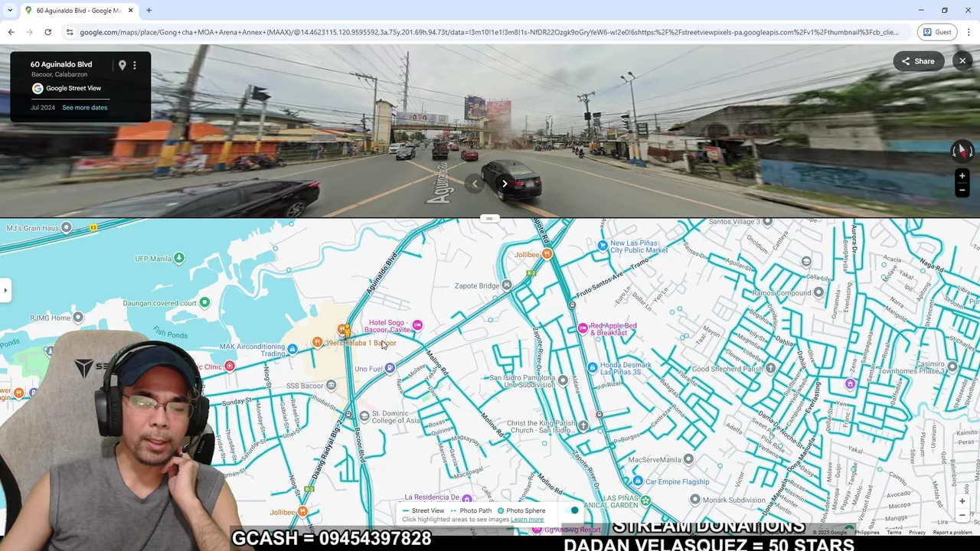Select the MacServeManila marker

tap(688, 459)
